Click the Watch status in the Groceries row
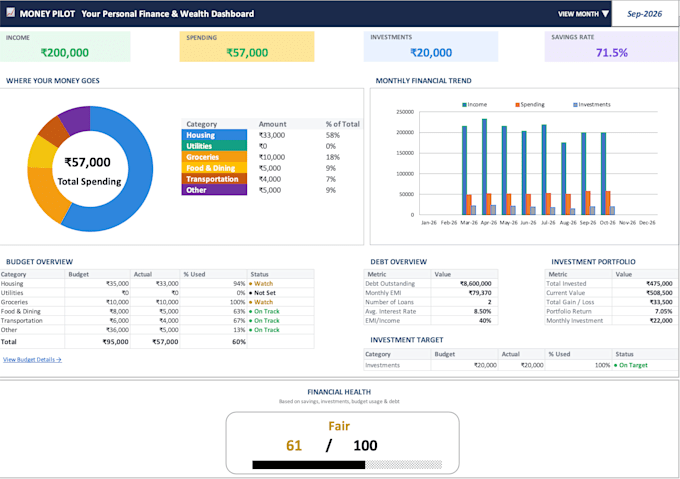 coord(263,302)
